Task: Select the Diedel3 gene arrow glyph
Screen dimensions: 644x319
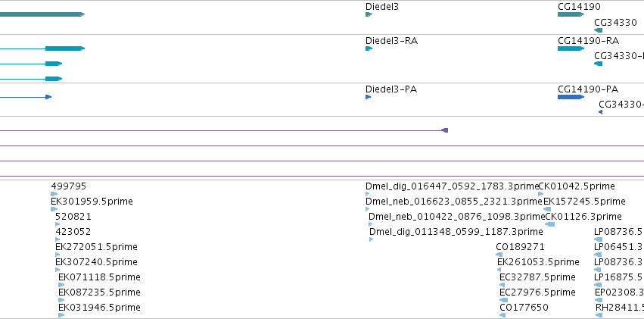Action: coord(369,14)
